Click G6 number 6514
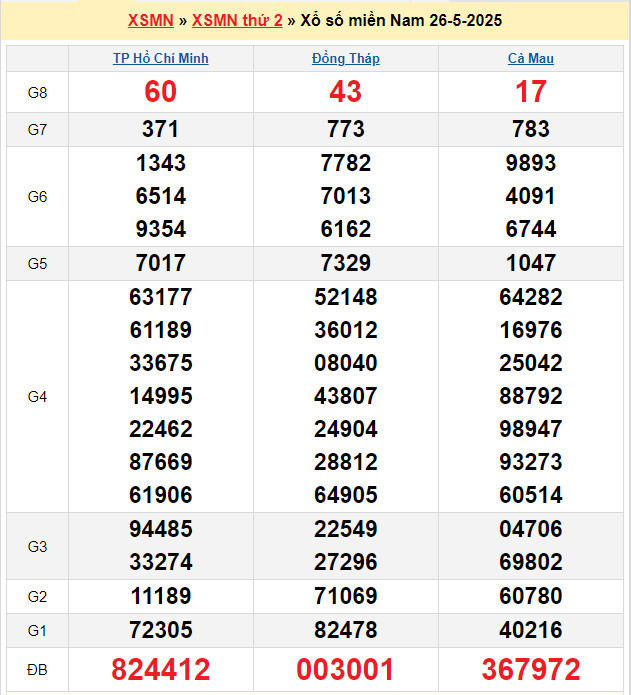This screenshot has width=631, height=695. (x=161, y=196)
